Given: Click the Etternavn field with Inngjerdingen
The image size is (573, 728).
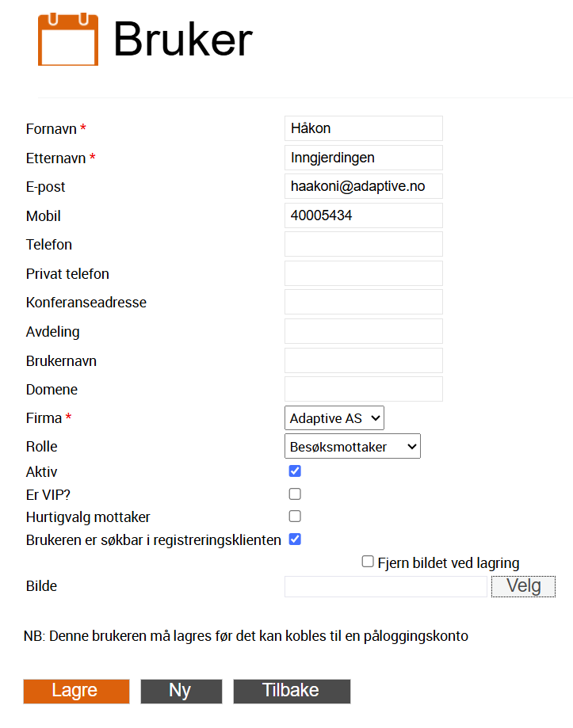Looking at the screenshot, I should pos(364,158).
